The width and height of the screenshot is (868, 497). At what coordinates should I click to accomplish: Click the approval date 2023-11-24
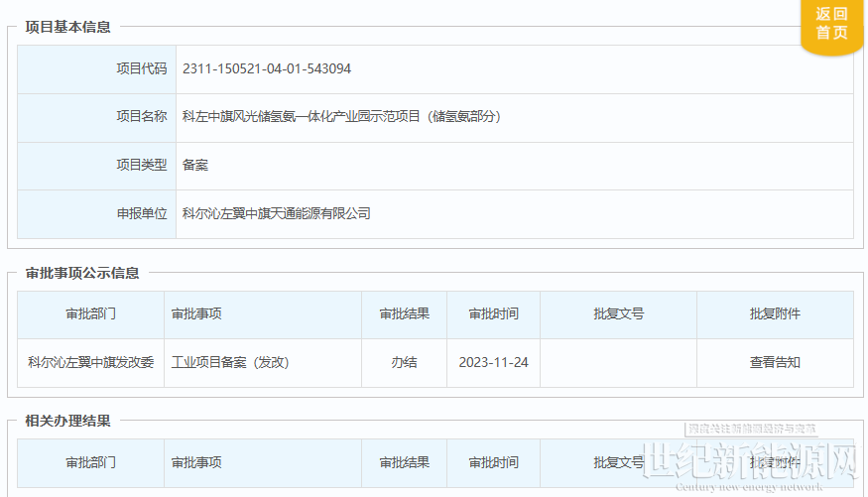pos(493,362)
